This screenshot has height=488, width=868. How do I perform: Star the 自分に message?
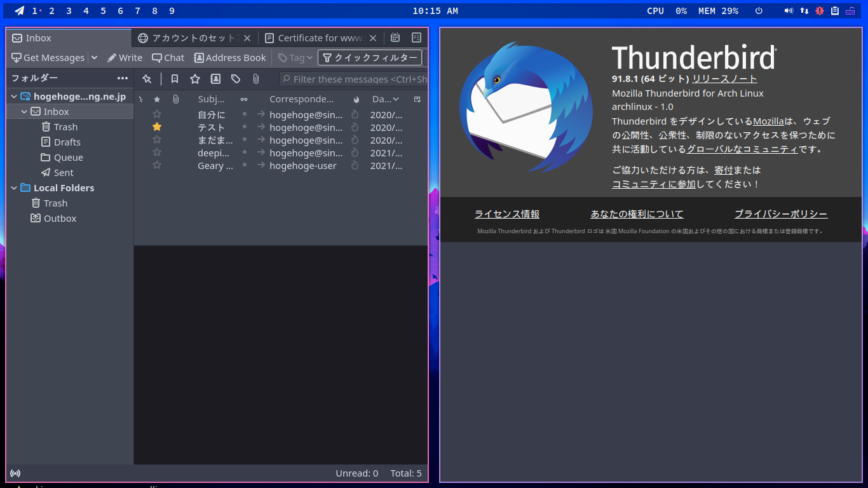157,114
